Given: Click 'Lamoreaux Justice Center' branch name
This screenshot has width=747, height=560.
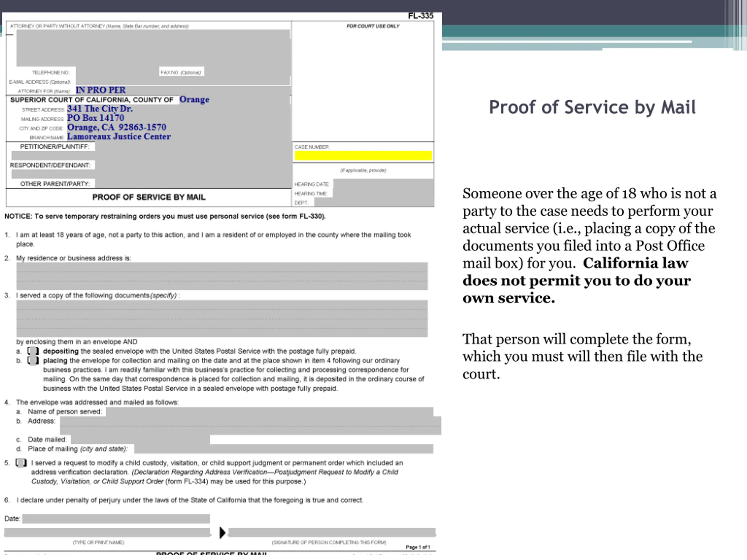Looking at the screenshot, I should [119, 137].
